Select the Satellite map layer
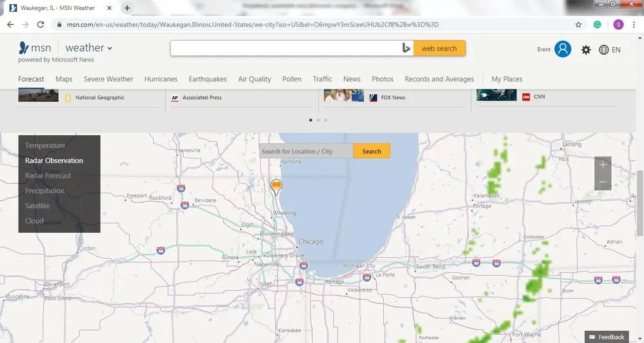644x343 pixels. 37,206
